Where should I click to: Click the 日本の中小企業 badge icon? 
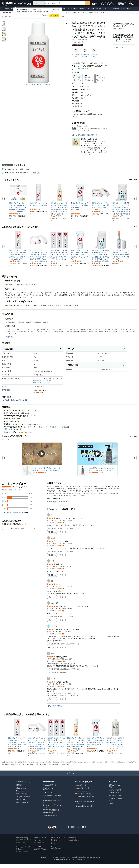point(76,51)
